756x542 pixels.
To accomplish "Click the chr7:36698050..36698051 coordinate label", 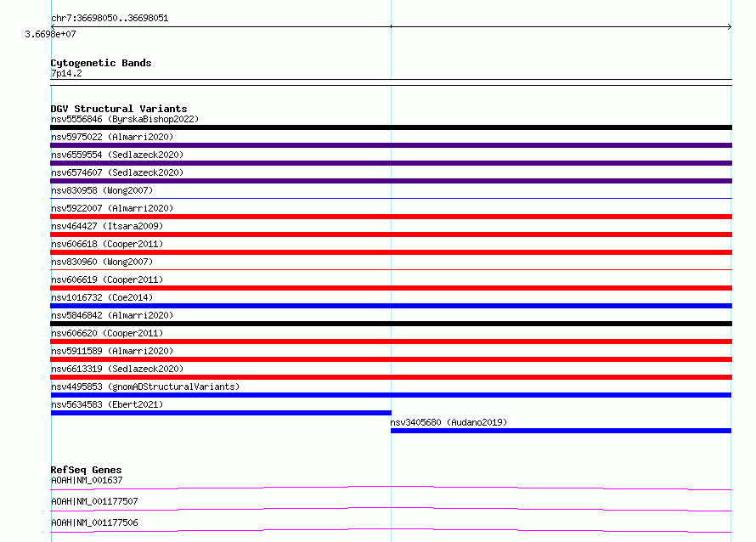I will coord(110,18).
